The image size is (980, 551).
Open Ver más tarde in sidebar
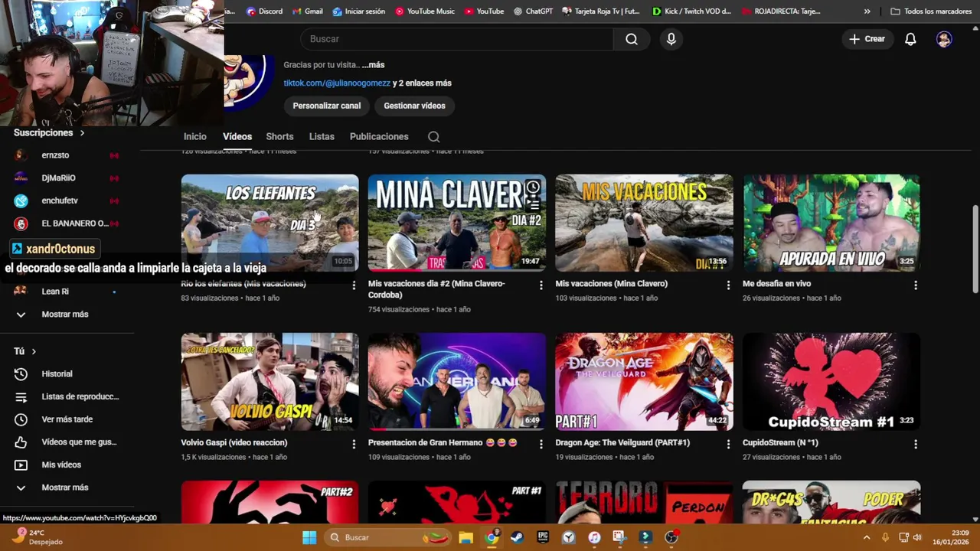pyautogui.click(x=67, y=419)
